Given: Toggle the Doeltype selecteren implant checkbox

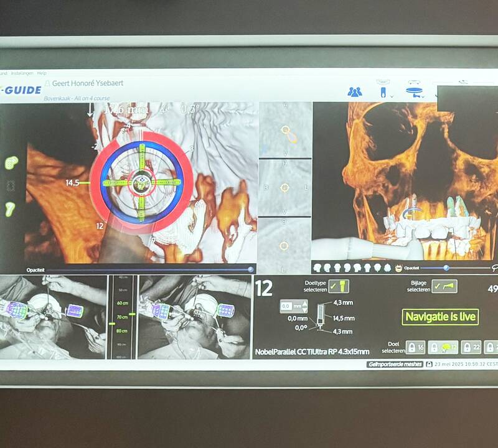Looking at the screenshot, I should 339,286.
